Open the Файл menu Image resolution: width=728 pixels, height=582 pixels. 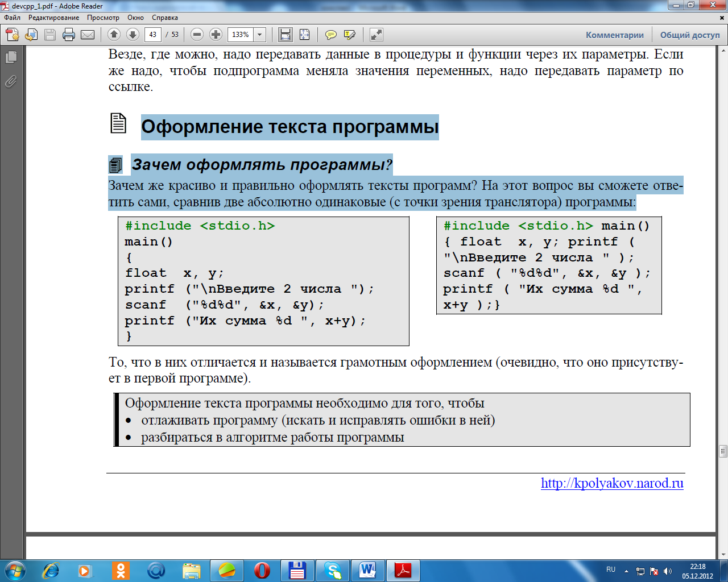click(x=12, y=18)
